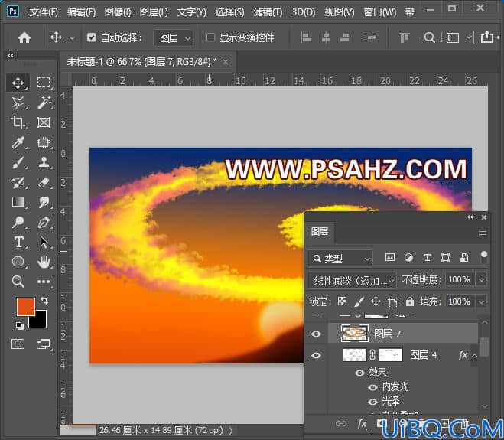Toggle visibility of 效果 effects group
Image resolution: width=504 pixels, height=440 pixels.
(359, 373)
